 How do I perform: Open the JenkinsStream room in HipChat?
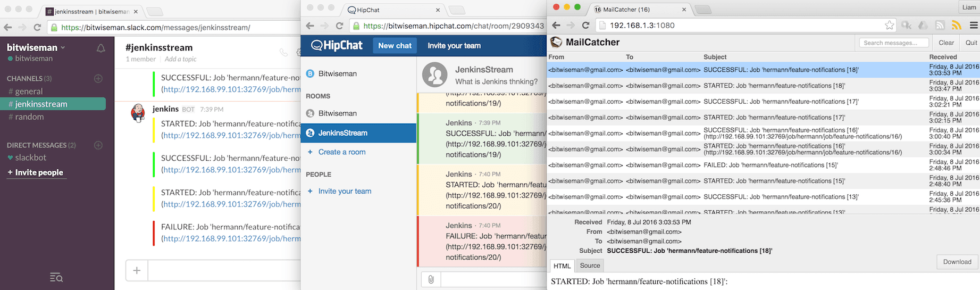pos(342,133)
